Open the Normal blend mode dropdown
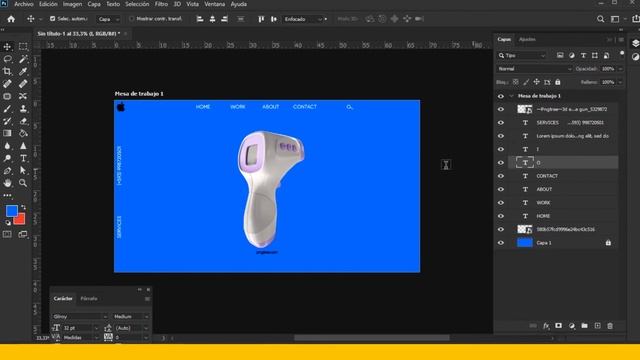The height and width of the screenshot is (360, 640). click(x=534, y=69)
